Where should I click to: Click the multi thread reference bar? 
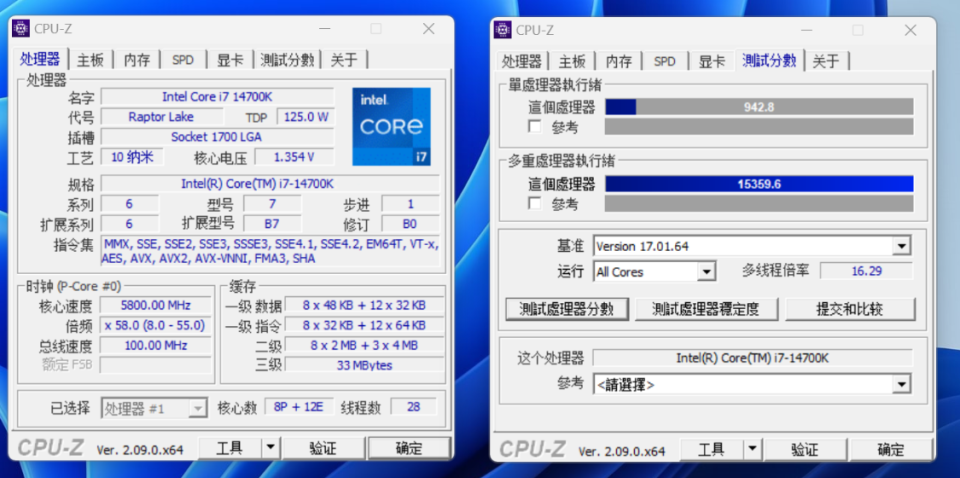click(x=759, y=203)
